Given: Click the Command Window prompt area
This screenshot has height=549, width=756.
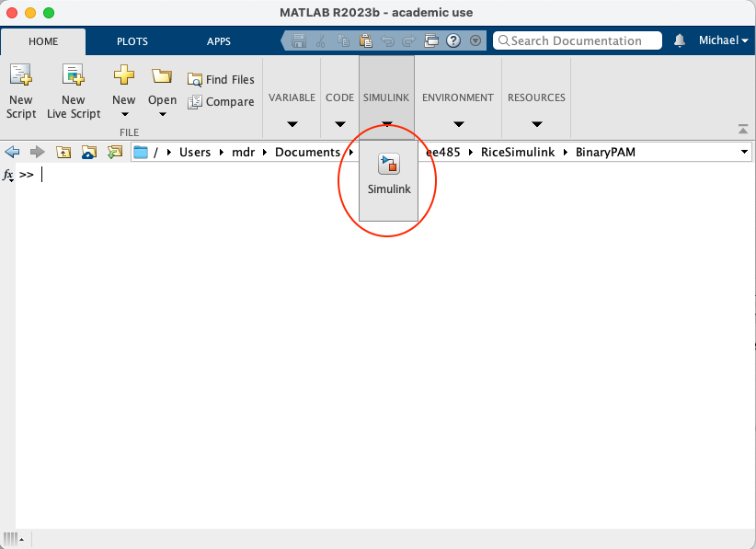Looking at the screenshot, I should click(x=385, y=347).
